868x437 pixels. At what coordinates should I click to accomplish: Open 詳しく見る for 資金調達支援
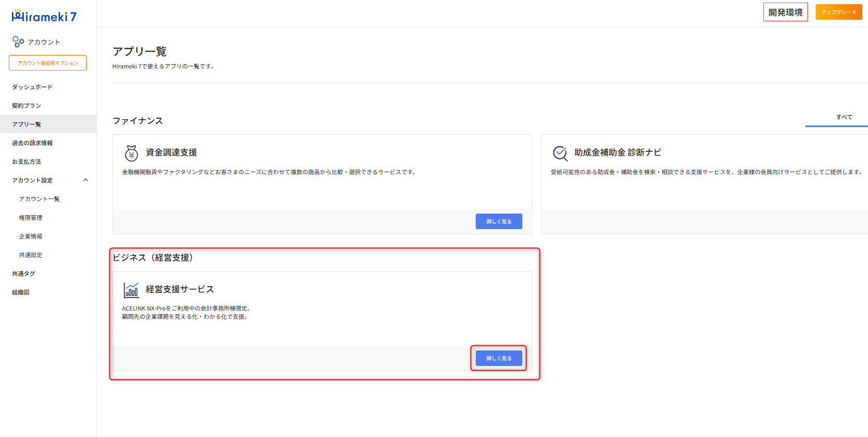pyautogui.click(x=499, y=221)
